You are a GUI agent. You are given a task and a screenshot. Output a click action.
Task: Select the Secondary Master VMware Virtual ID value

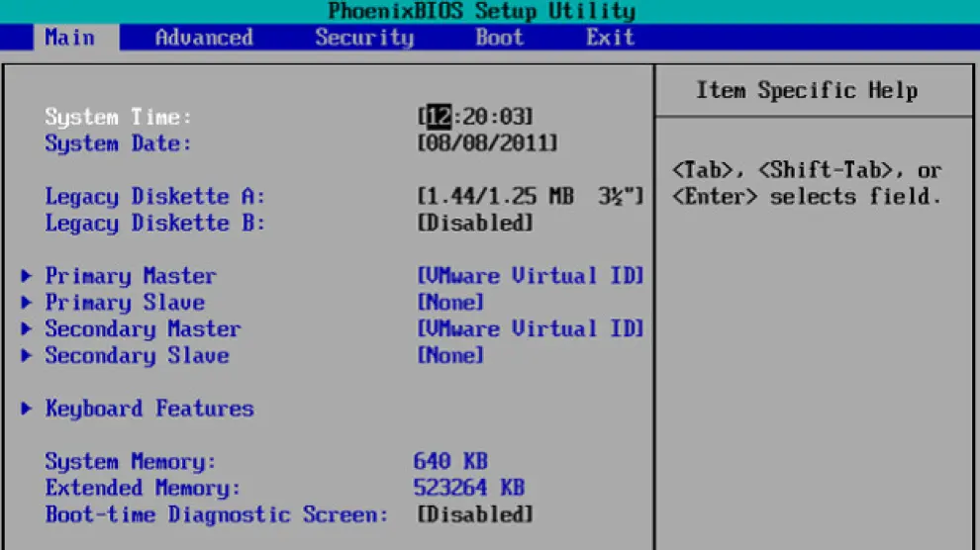point(531,329)
